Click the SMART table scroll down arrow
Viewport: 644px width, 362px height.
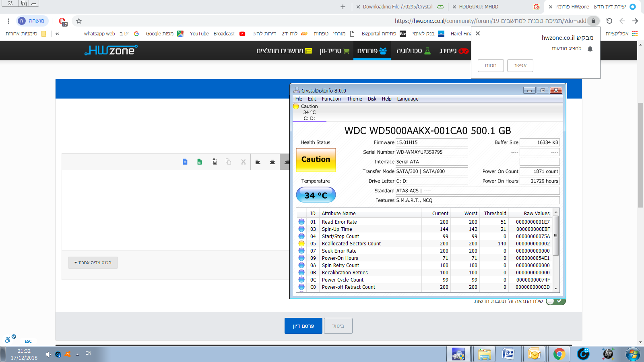coord(556,288)
